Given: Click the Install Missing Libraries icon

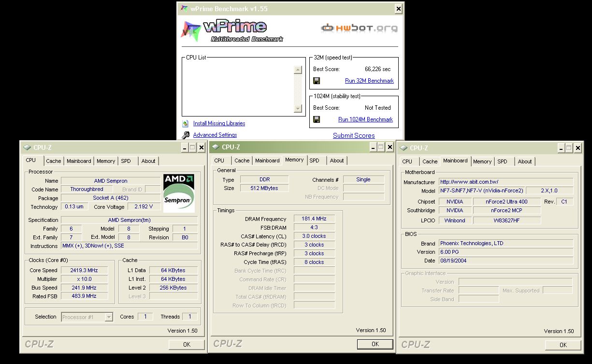Looking at the screenshot, I should 186,123.
